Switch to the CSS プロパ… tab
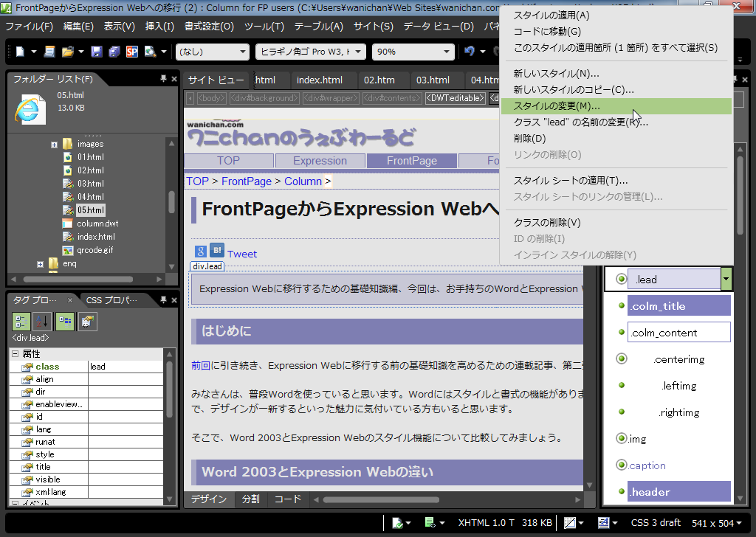Image resolution: width=756 pixels, height=537 pixels. tap(112, 300)
